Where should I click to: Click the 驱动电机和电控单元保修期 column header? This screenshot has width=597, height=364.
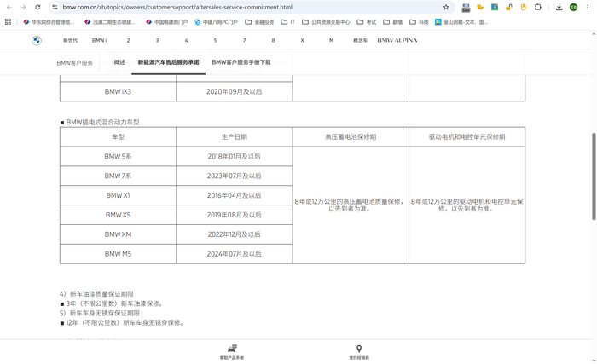(467, 136)
